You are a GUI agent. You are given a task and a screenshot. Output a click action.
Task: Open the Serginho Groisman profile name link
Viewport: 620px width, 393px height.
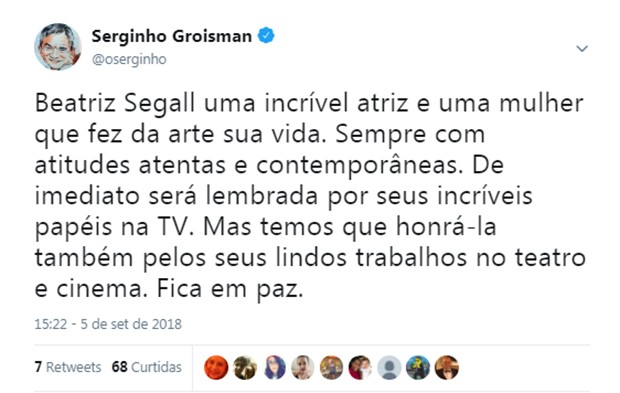point(172,36)
